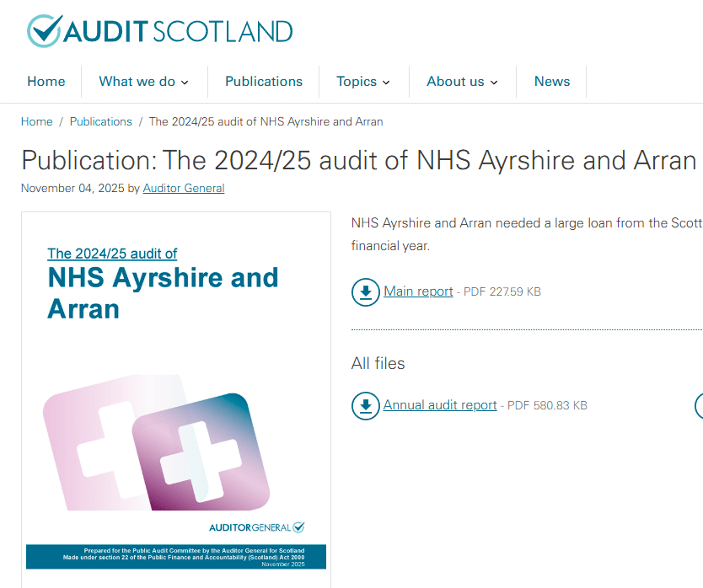Viewport: 703px width, 588px height.
Task: Expand the What we do menu
Action: [143, 81]
